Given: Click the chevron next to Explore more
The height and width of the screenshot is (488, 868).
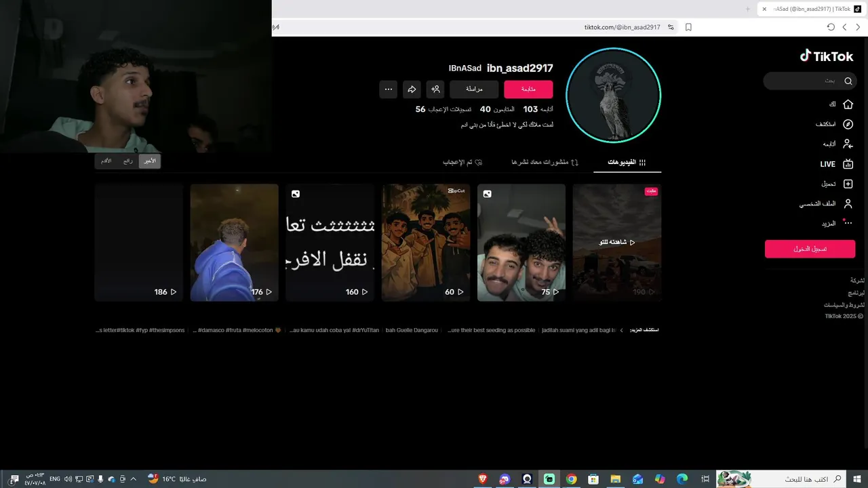Looking at the screenshot, I should pyautogui.click(x=622, y=330).
